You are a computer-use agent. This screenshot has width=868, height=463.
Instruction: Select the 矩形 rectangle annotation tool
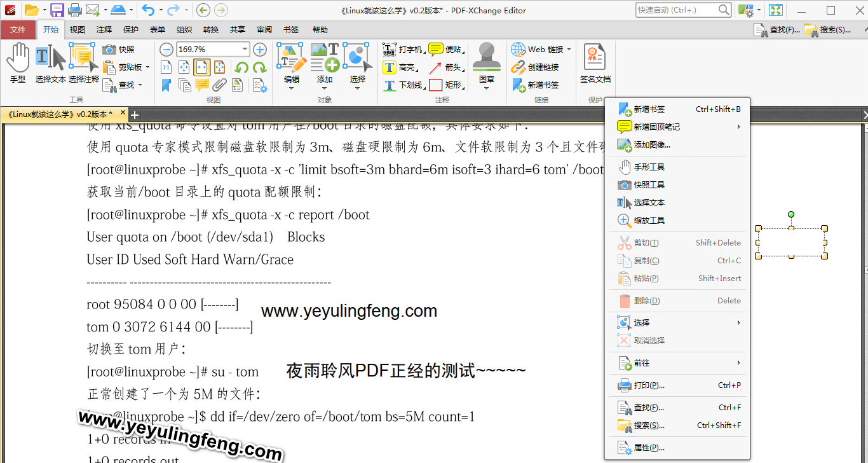(x=446, y=85)
